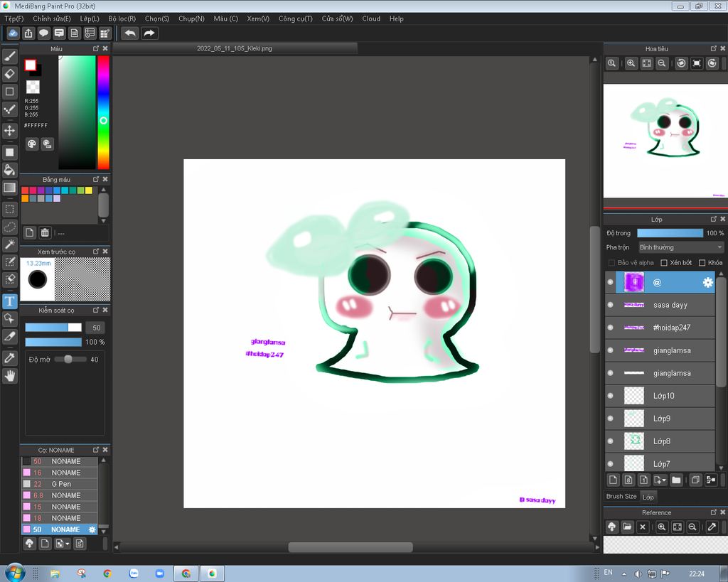Open File Explorer from the taskbar

55,574
